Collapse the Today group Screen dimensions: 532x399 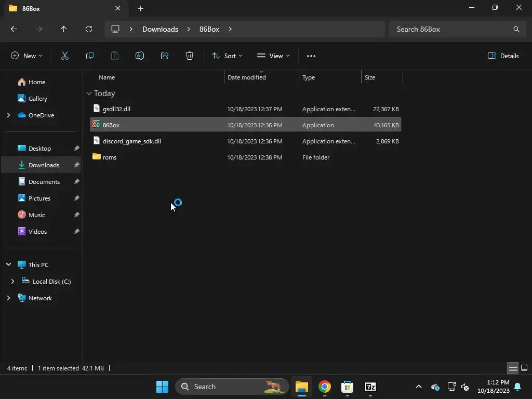[x=89, y=94]
